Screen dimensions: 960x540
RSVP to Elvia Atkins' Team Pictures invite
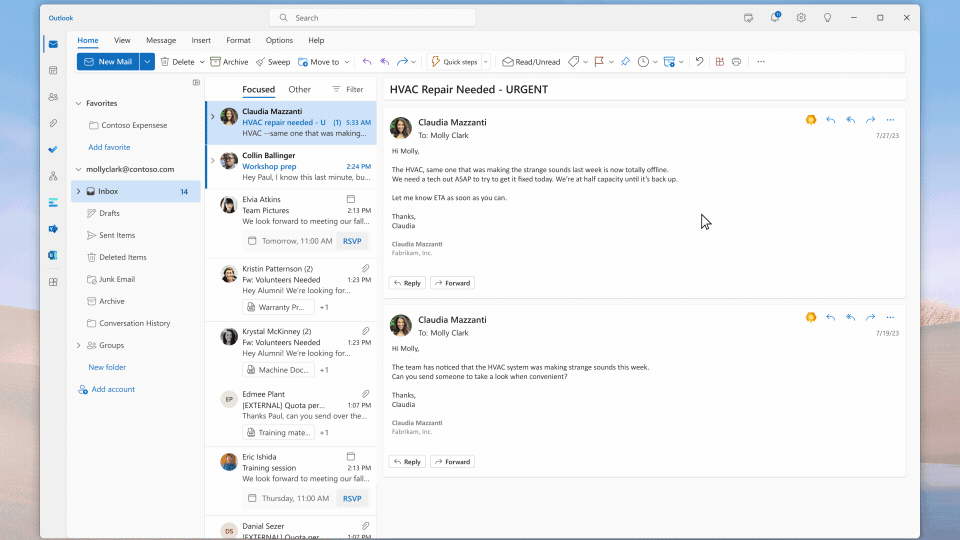(x=352, y=241)
